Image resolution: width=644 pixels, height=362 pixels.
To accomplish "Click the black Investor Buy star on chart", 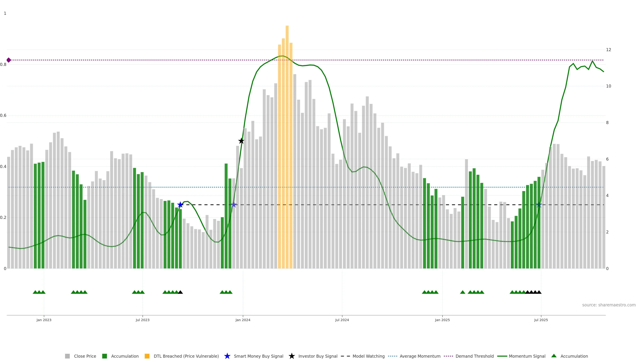I will 241,141.
